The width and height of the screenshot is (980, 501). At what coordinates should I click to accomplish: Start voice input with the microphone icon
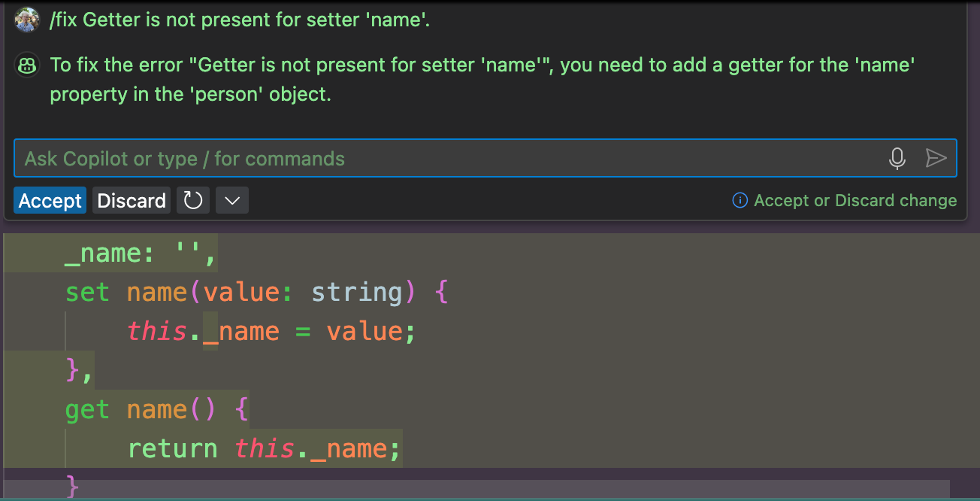[x=897, y=159]
